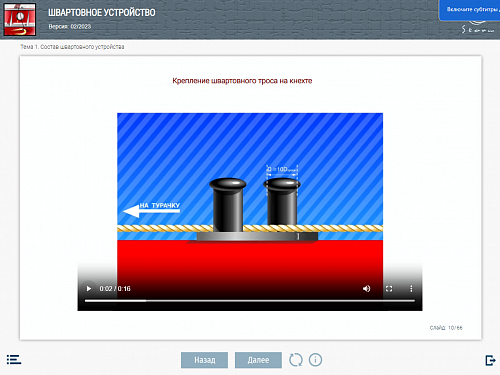Click the course logo image
500x375 pixels.
coord(20,19)
